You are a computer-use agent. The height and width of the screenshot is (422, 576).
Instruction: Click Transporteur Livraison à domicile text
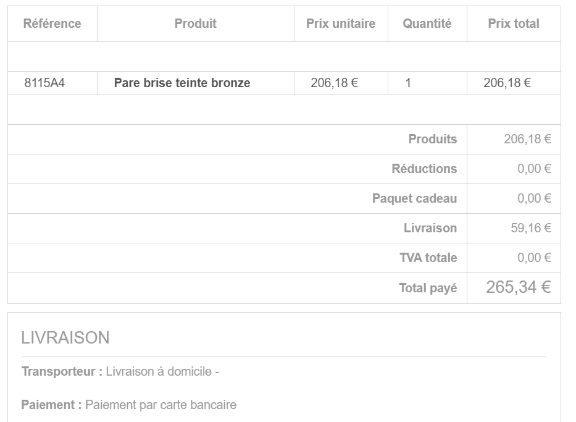pos(120,372)
